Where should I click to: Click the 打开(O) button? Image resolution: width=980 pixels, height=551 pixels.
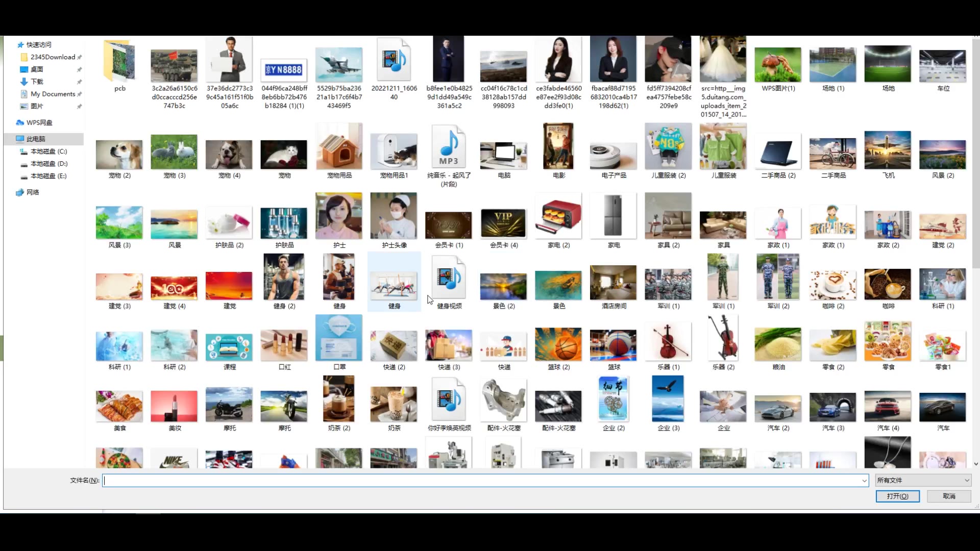coord(897,496)
